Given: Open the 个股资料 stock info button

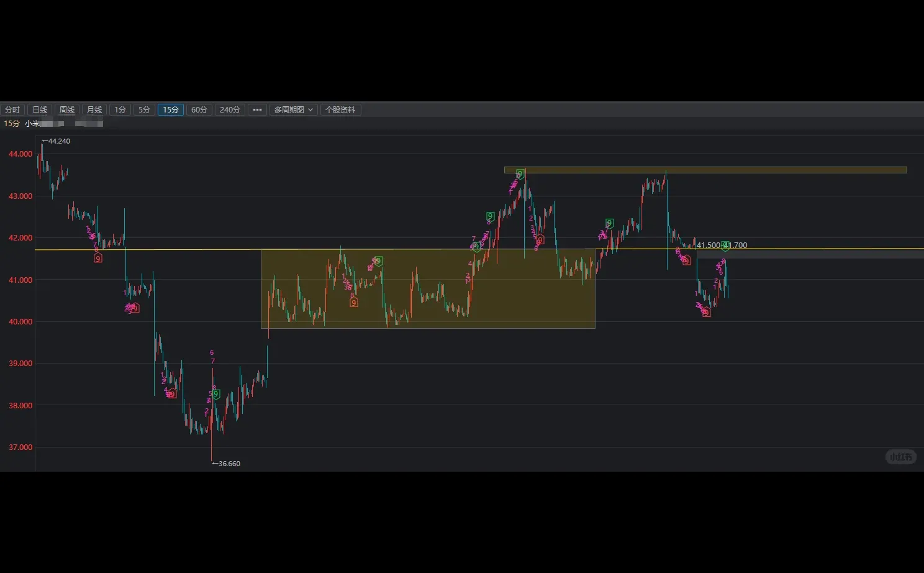Looking at the screenshot, I should 340,110.
